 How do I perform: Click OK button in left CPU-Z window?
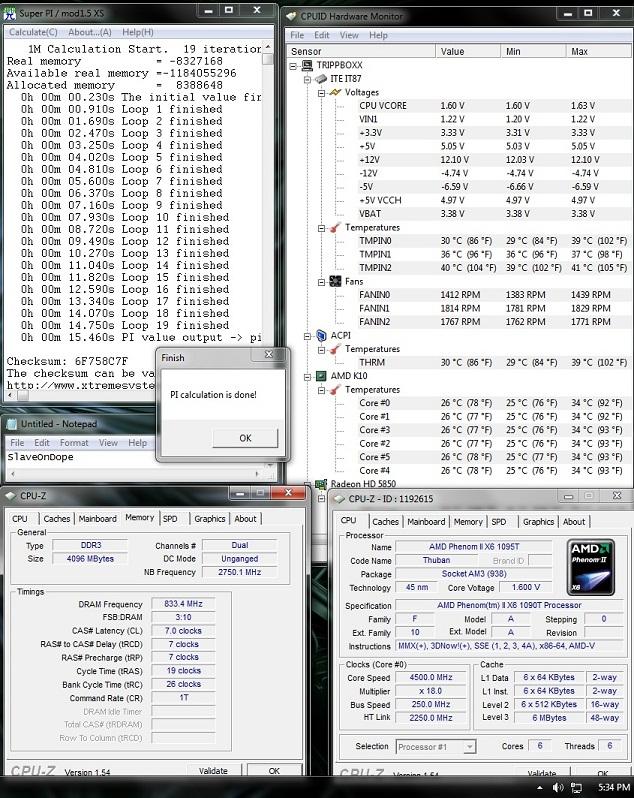pyautogui.click(x=274, y=770)
